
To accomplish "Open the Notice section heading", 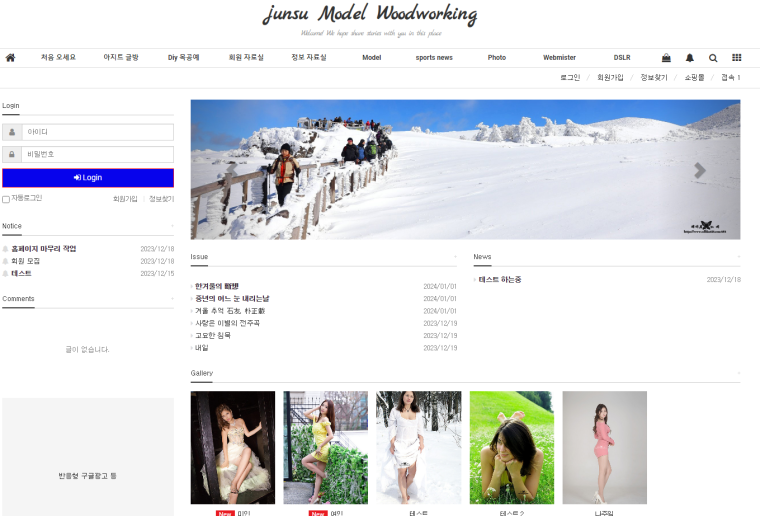I will pyautogui.click(x=12, y=226).
